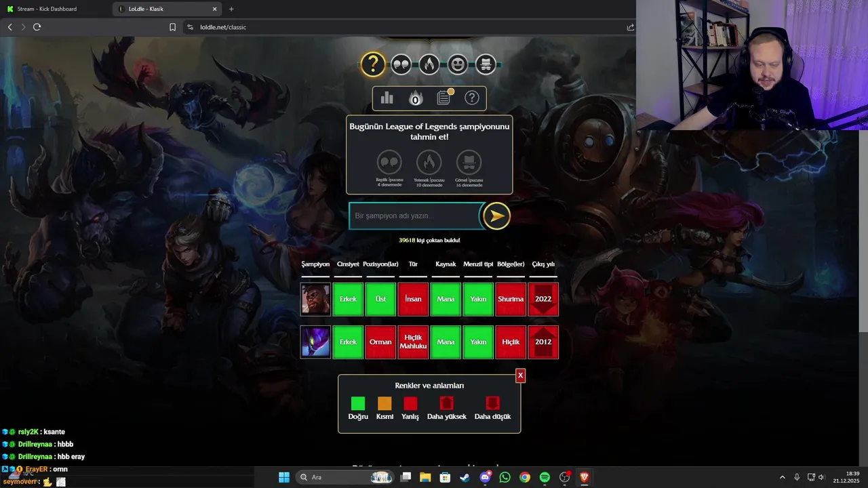Click the orange Kısmi legend swatch
Screen dimensions: 868x488
click(384, 404)
